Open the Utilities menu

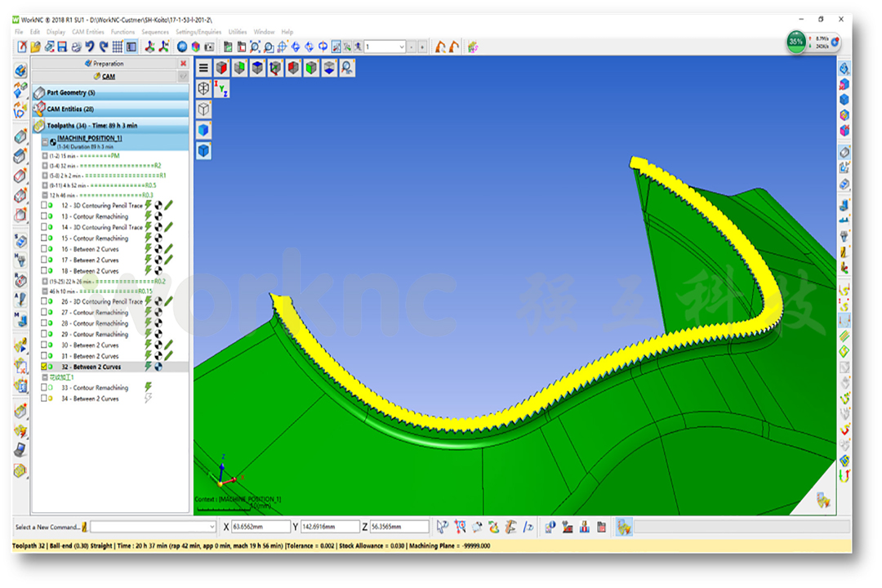click(x=238, y=32)
